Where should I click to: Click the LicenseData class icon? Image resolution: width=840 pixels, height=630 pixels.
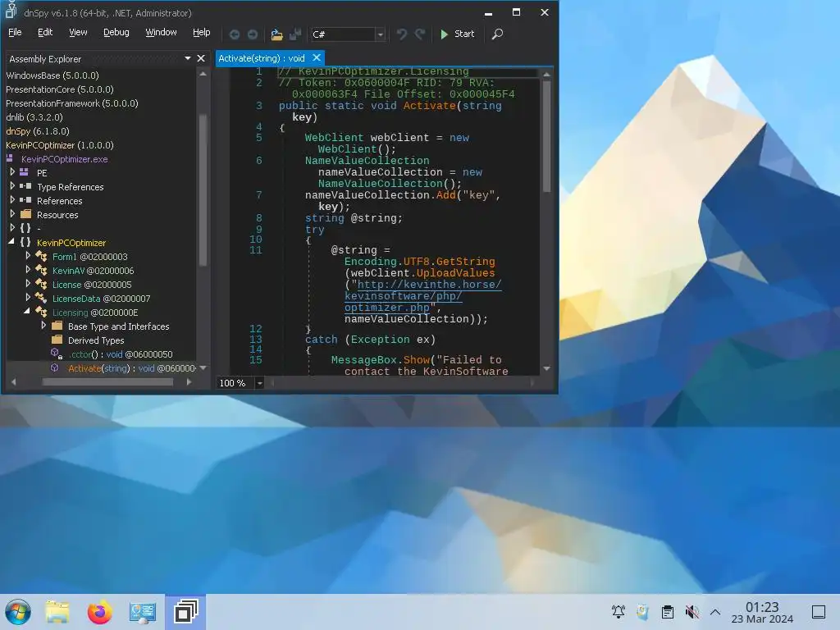pyautogui.click(x=41, y=298)
